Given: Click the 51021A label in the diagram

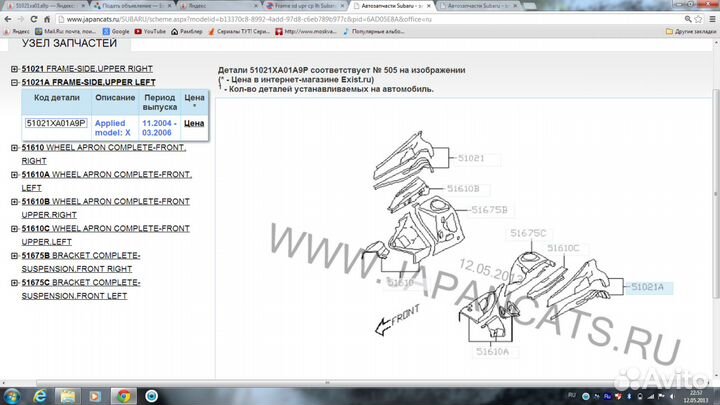Looking at the screenshot, I should click(646, 287).
